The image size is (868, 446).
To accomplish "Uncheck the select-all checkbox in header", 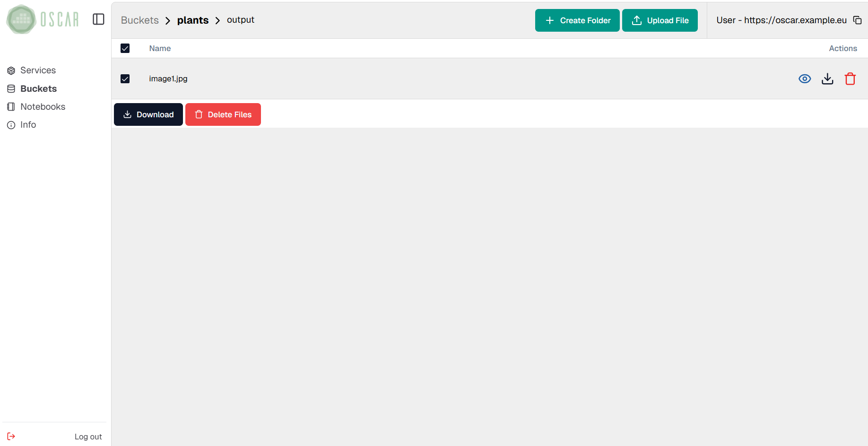I will [125, 48].
